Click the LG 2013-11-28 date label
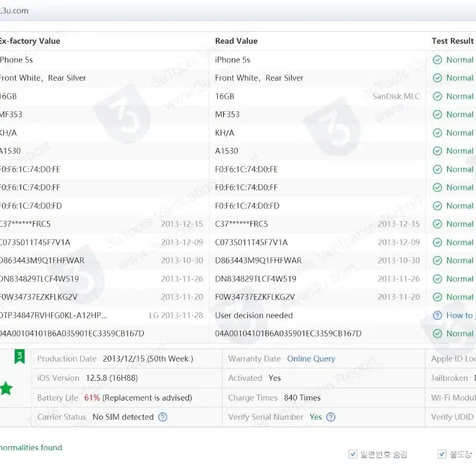The width and height of the screenshot is (476, 476). click(176, 316)
